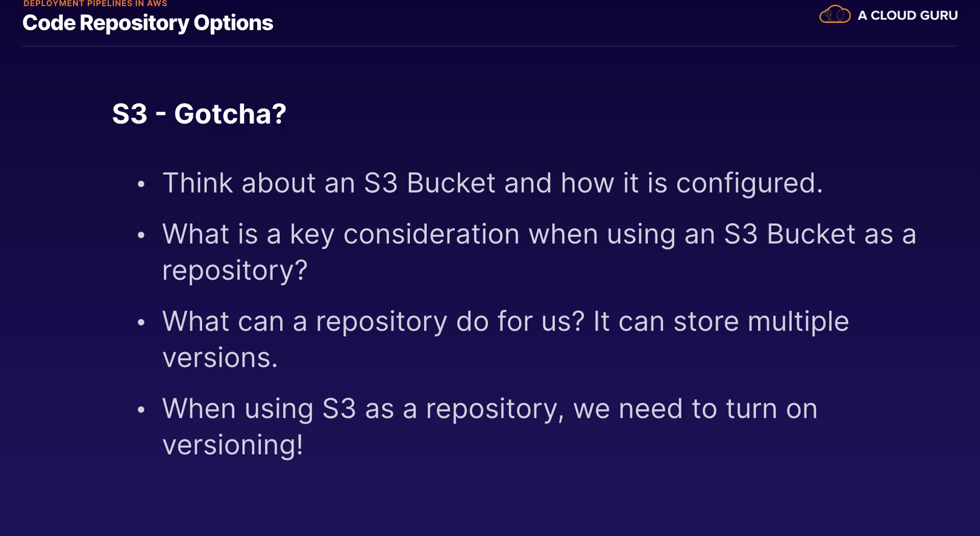The width and height of the screenshot is (980, 536).
Task: Click the bullet dot before "What is a key"
Action: (x=141, y=235)
